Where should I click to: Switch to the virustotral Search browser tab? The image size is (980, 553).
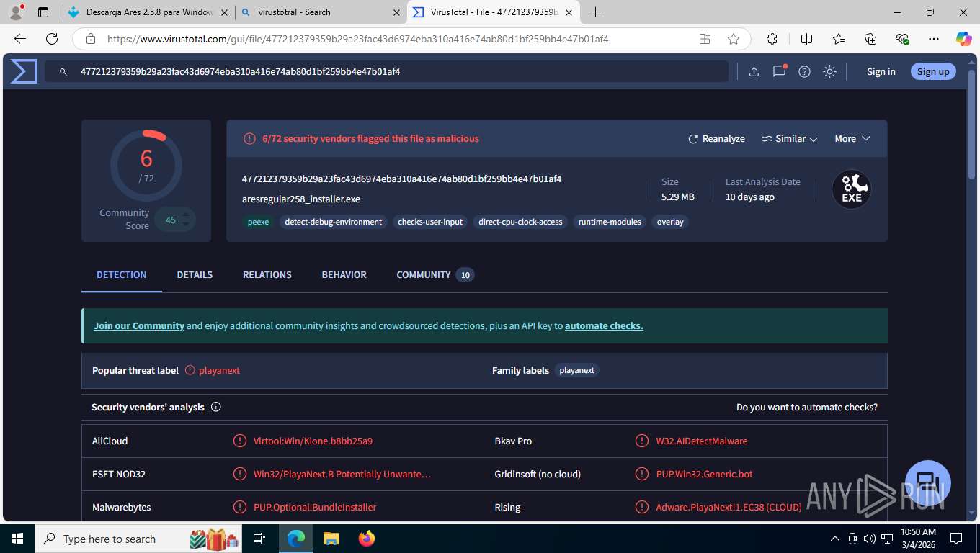click(321, 12)
